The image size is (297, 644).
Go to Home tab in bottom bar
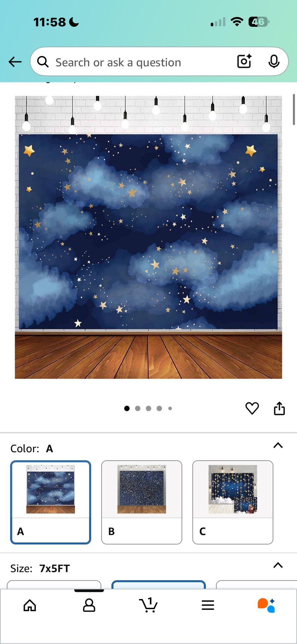point(30,605)
